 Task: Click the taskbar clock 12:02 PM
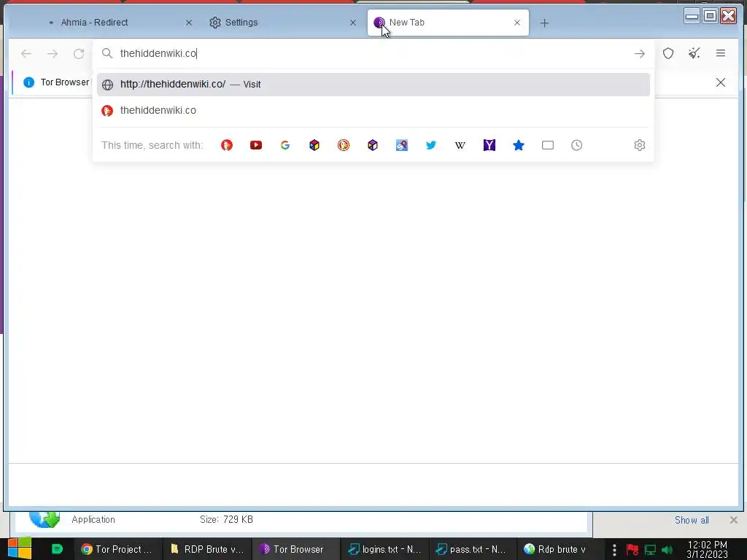(x=708, y=549)
